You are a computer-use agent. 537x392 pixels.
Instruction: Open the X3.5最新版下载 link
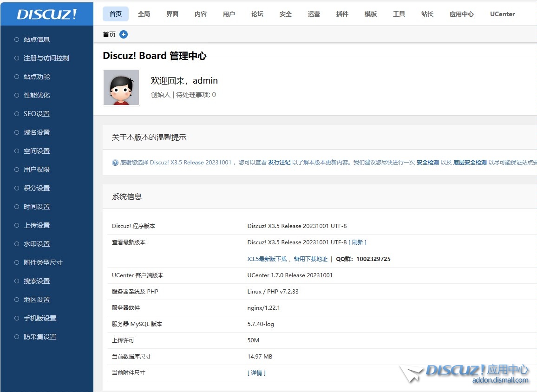click(x=267, y=259)
